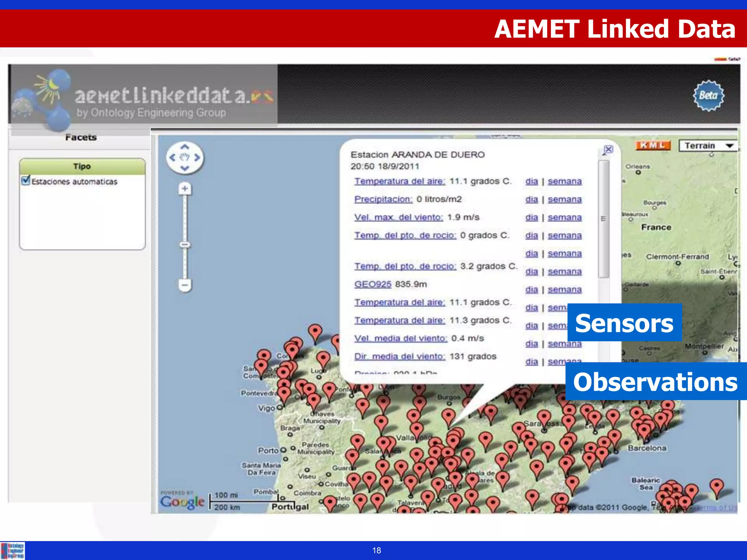Open the Terrain map type dropdown
The width and height of the screenshot is (747, 560).
click(708, 145)
